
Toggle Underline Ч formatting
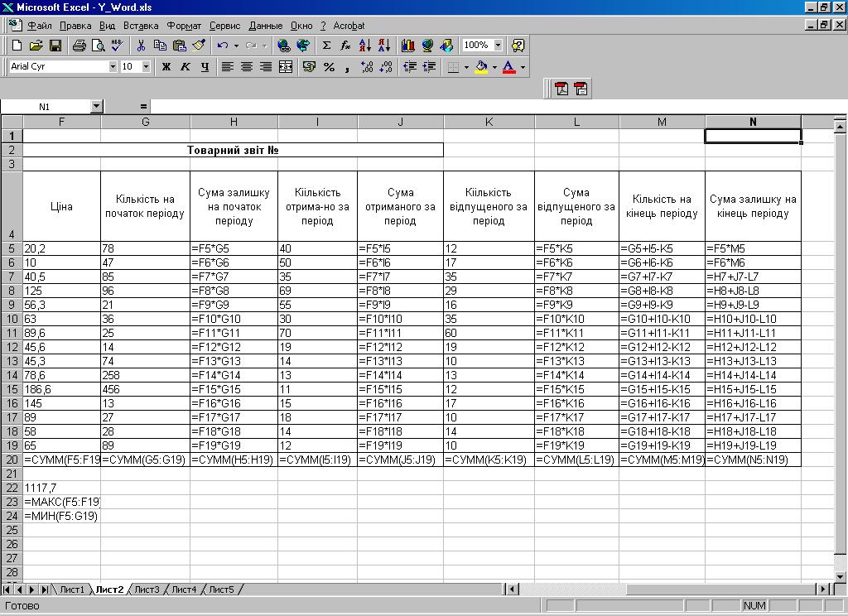pos(205,66)
